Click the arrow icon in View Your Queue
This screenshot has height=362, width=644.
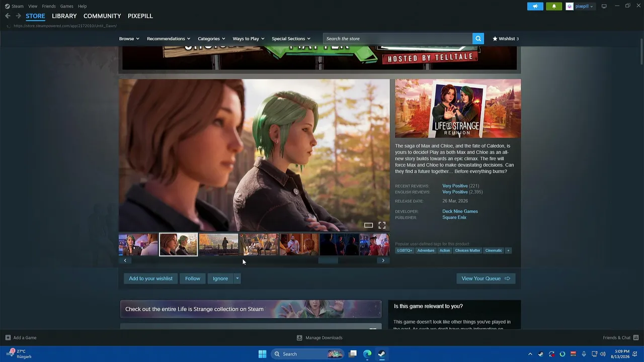pos(507,279)
